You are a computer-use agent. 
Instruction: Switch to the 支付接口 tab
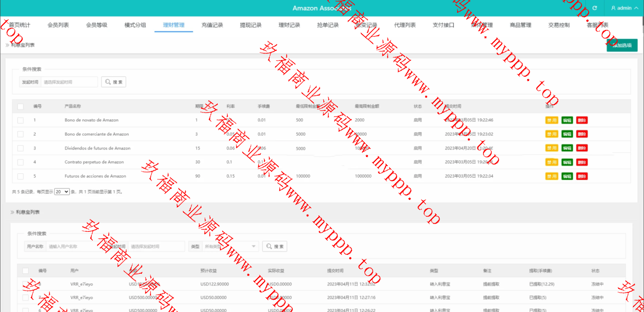tap(444, 25)
